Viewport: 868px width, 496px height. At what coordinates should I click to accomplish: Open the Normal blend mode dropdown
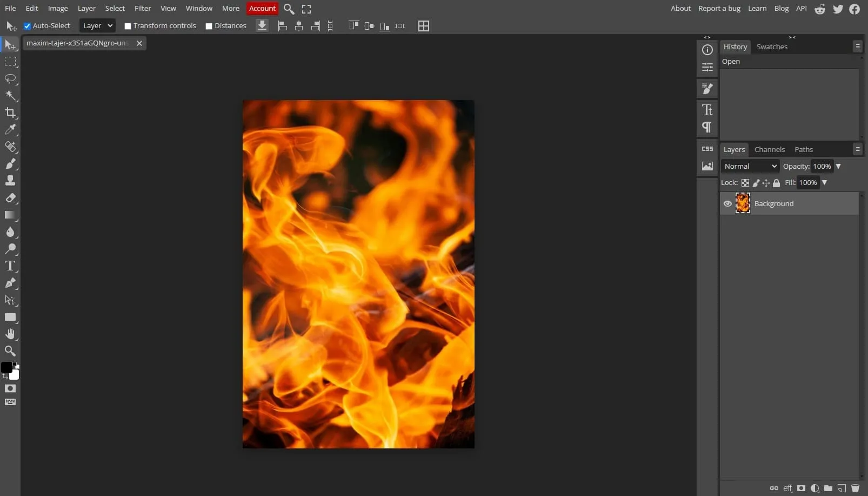750,166
